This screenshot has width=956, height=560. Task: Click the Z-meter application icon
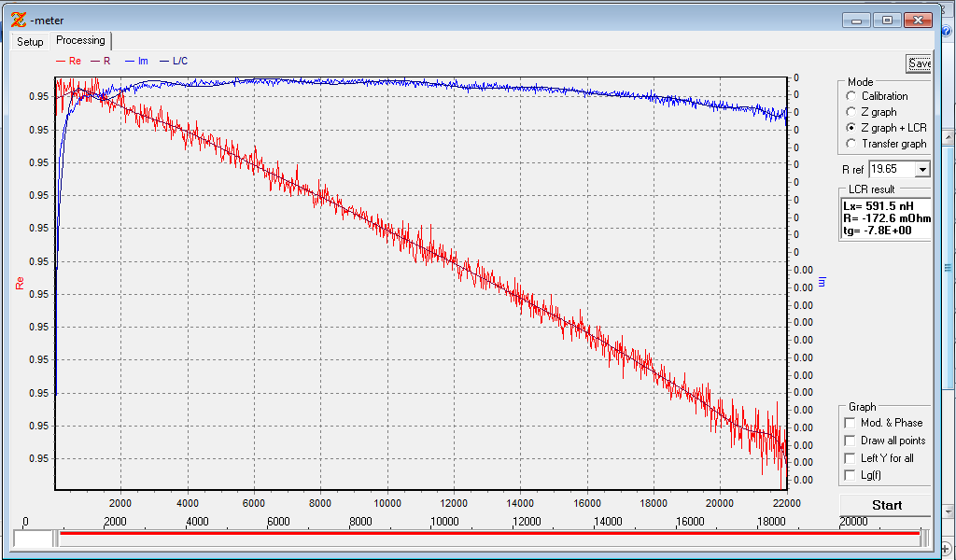pyautogui.click(x=19, y=21)
